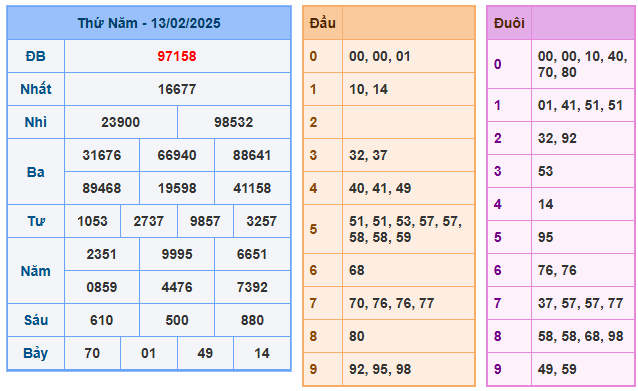Click fifth prize number 7392
638x391 pixels.
pos(252,287)
